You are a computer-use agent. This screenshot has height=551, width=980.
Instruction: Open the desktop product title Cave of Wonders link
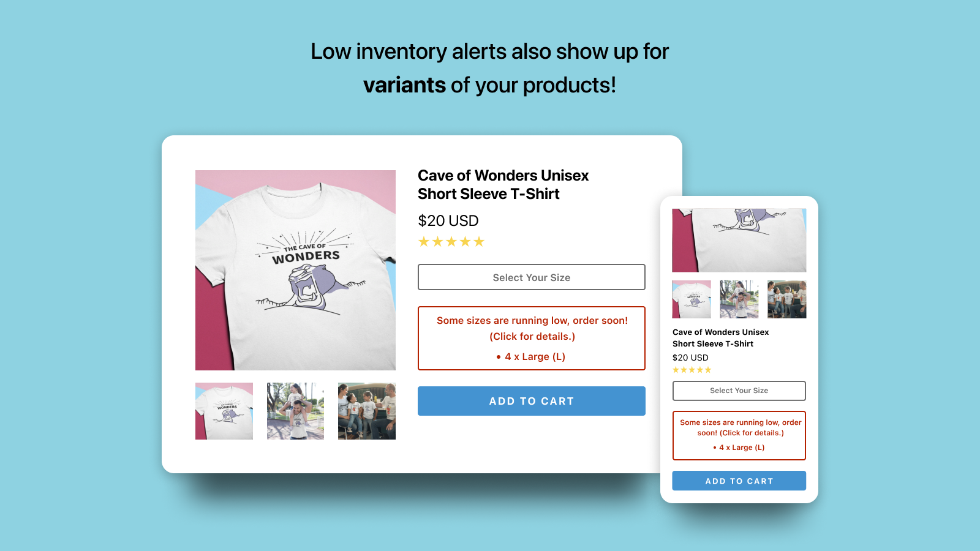pos(503,184)
